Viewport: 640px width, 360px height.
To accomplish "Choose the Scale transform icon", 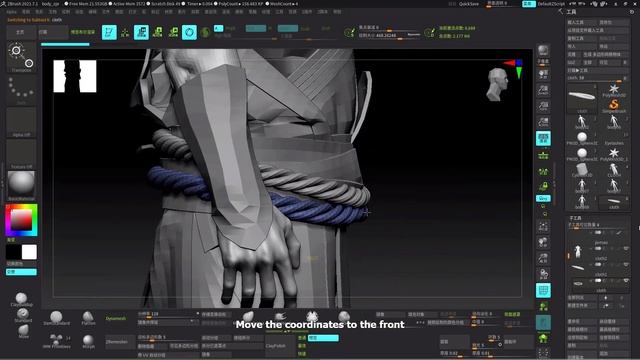I will pyautogui.click(x=158, y=32).
